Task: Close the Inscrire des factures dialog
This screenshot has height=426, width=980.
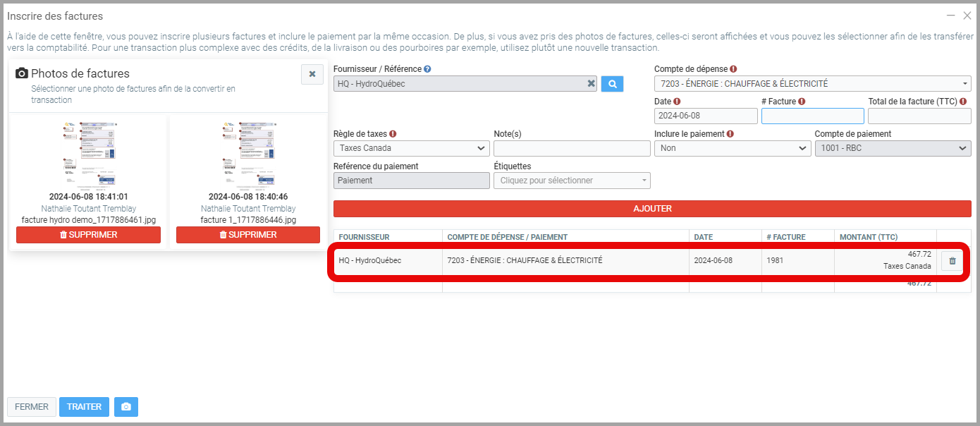Action: [967, 16]
